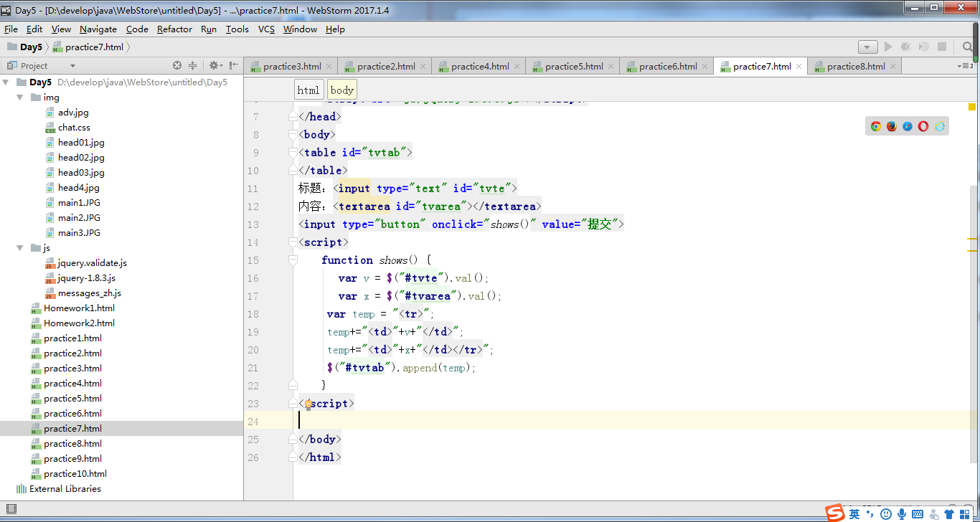Screen dimensions: 980x522
Task: Click the body breadcrumb
Action: click(x=342, y=90)
